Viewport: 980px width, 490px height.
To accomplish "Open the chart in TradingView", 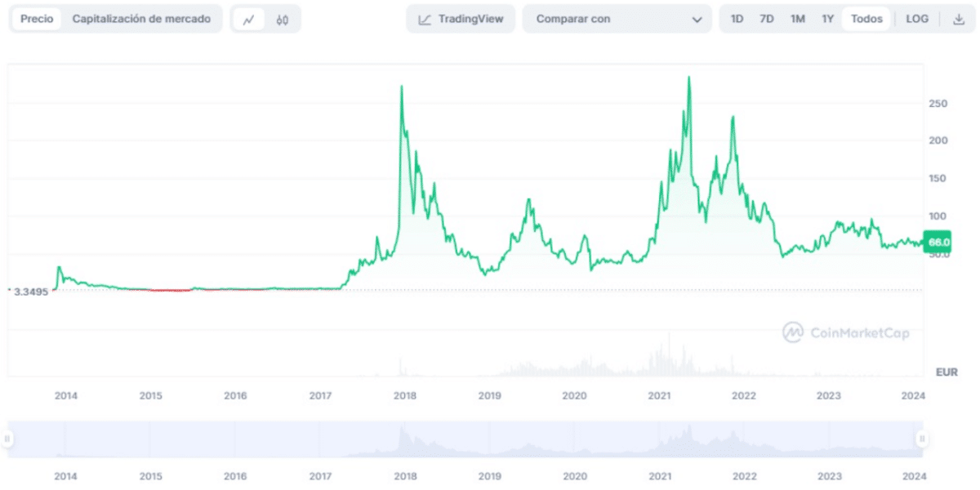I will click(x=460, y=18).
